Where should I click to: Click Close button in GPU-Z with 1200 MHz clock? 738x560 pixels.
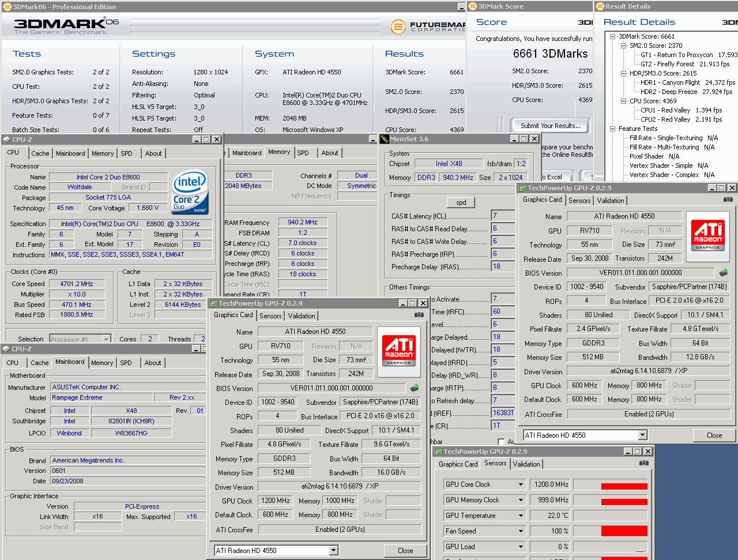[405, 551]
